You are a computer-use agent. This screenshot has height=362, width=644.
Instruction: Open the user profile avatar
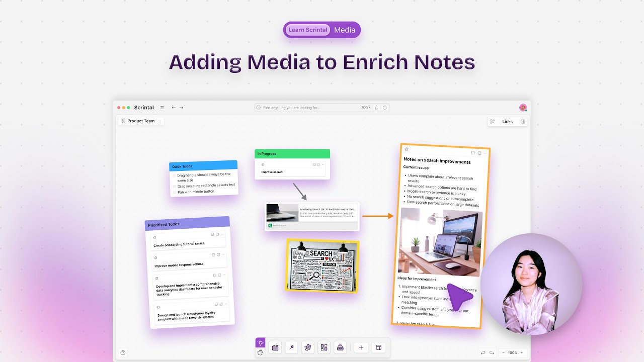[523, 108]
